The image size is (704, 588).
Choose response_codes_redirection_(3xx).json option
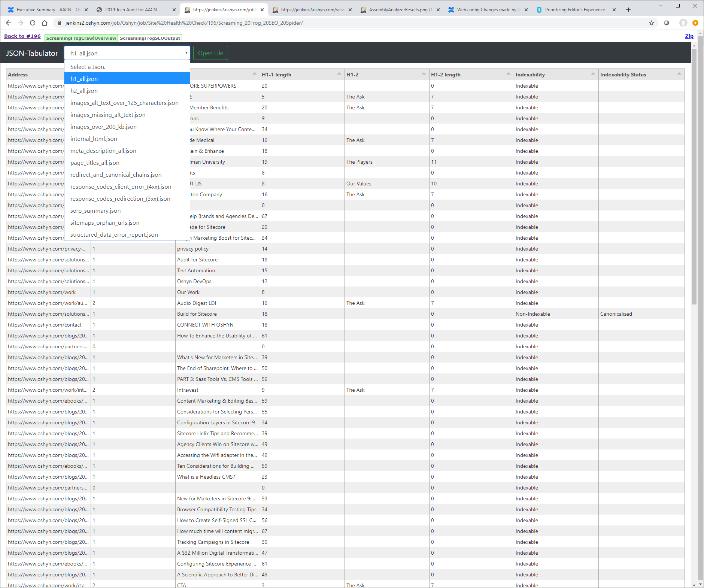127,198
